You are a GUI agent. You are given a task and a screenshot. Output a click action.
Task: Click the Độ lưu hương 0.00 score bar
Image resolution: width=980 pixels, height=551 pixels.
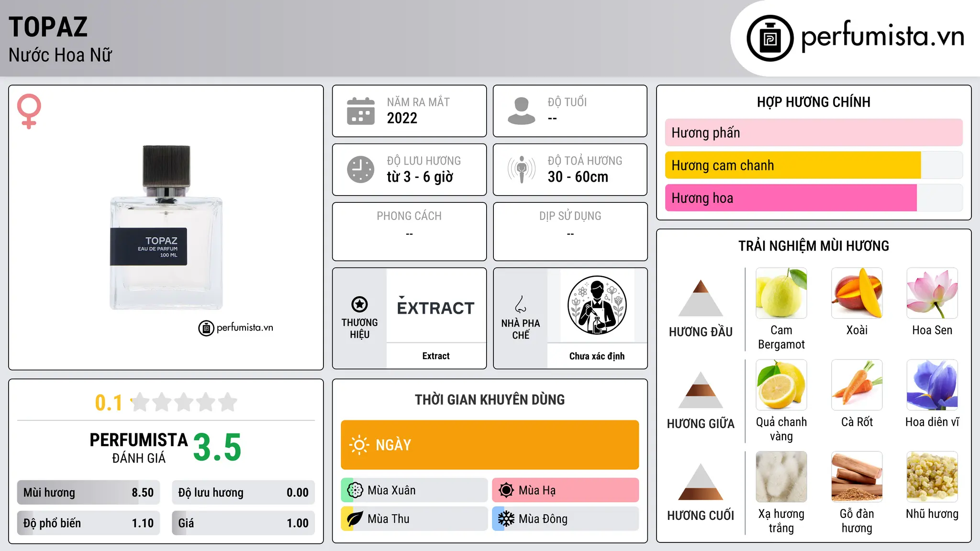point(244,493)
